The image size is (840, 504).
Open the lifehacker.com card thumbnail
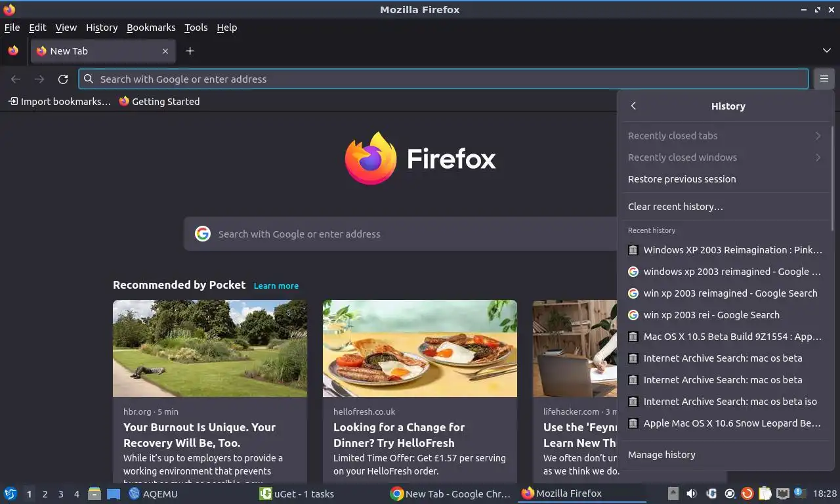pyautogui.click(x=575, y=348)
